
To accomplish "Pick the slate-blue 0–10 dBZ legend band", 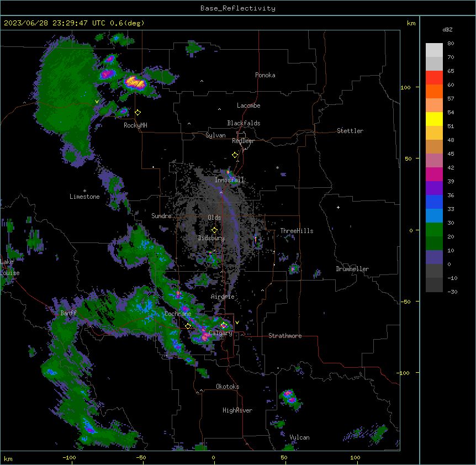I will point(434,257).
